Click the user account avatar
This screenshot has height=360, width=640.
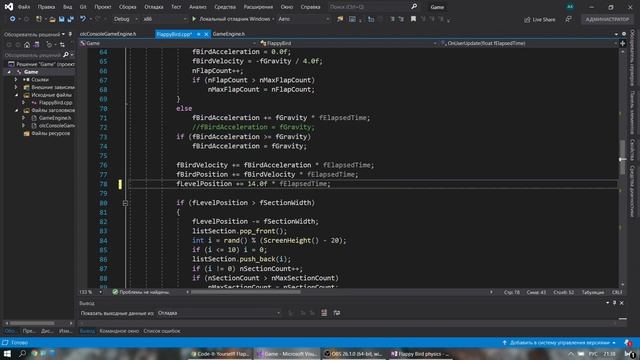[x=570, y=7]
